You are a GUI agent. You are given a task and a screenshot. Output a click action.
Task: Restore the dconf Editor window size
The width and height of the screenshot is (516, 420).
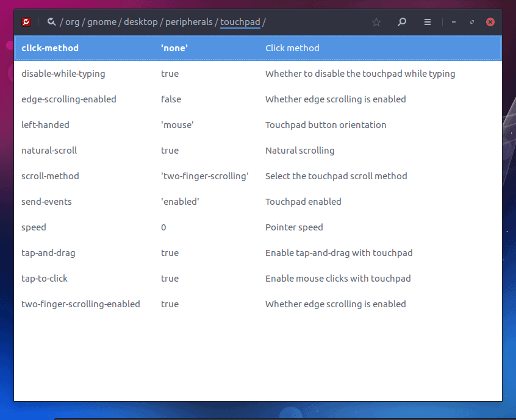472,22
